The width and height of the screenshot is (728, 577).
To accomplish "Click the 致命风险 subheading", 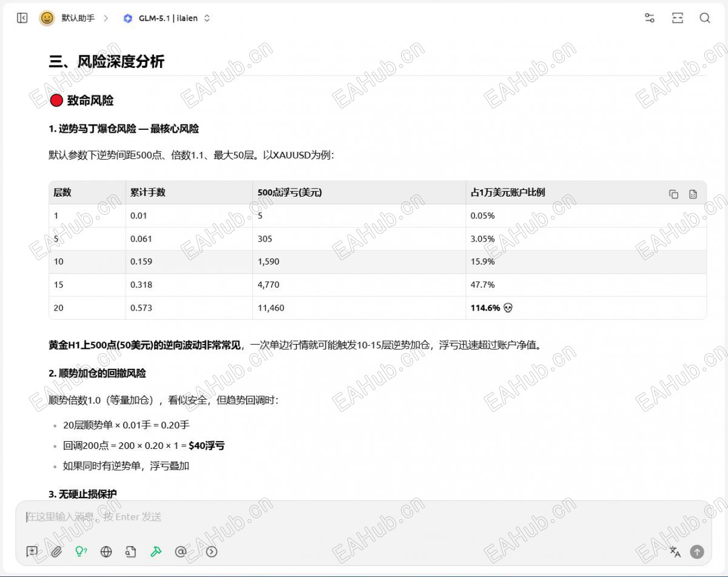I will 81,101.
